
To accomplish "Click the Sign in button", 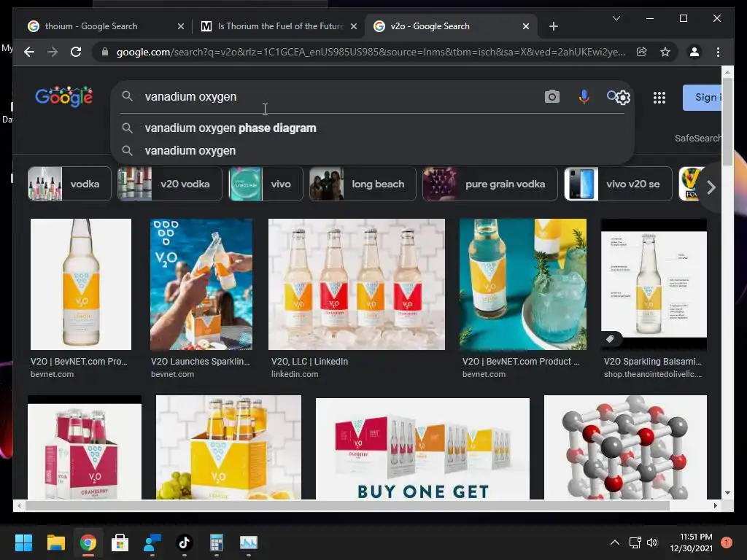I will click(x=703, y=98).
